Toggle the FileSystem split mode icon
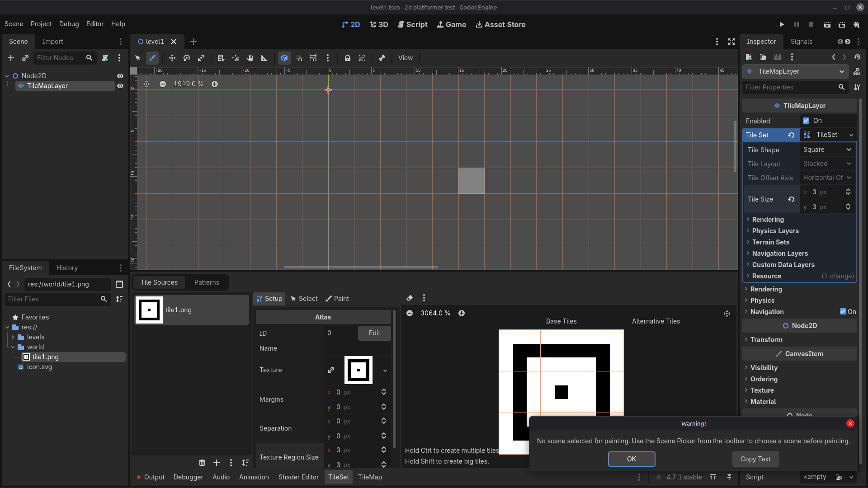This screenshot has height=488, width=868. point(119,284)
